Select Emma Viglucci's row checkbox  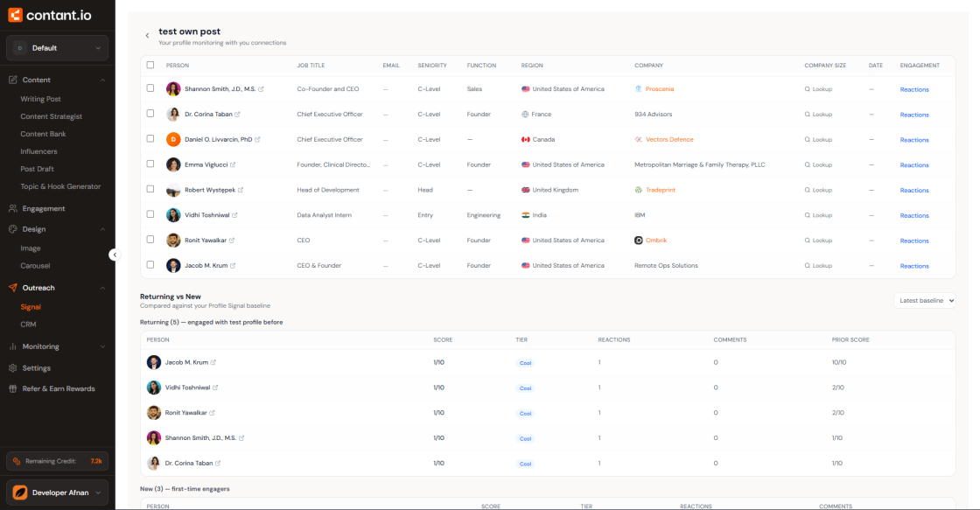coord(150,164)
